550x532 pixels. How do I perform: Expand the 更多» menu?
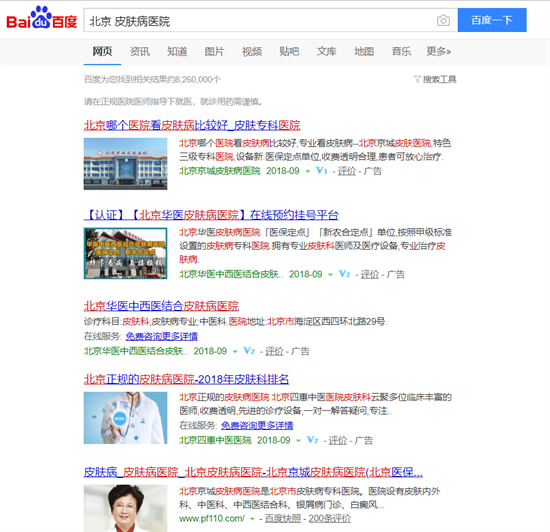pyautogui.click(x=439, y=52)
